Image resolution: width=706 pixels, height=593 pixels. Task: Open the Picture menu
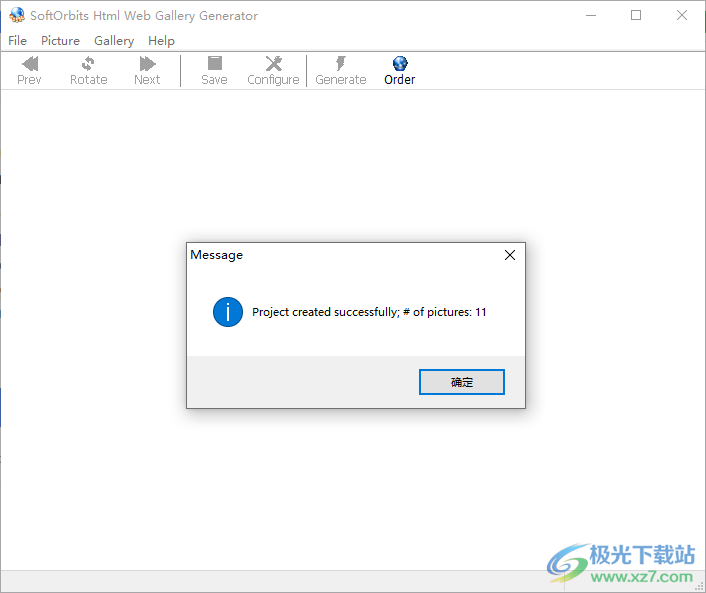pyautogui.click(x=60, y=41)
